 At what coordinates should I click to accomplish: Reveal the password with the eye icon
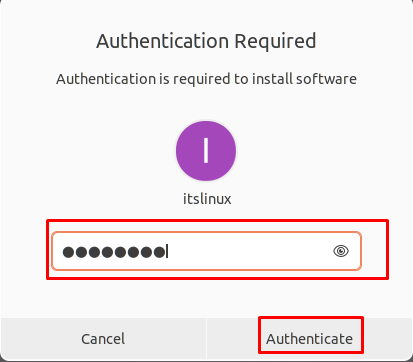(x=341, y=251)
